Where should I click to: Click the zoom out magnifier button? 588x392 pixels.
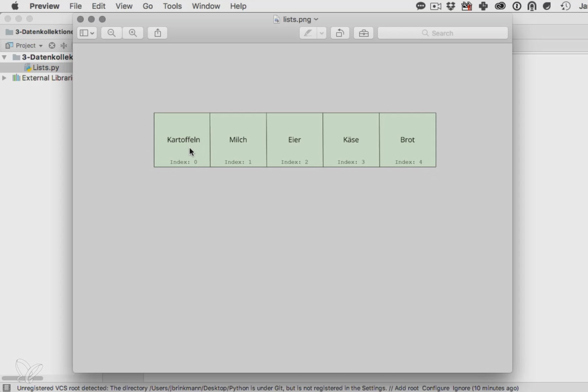point(112,33)
